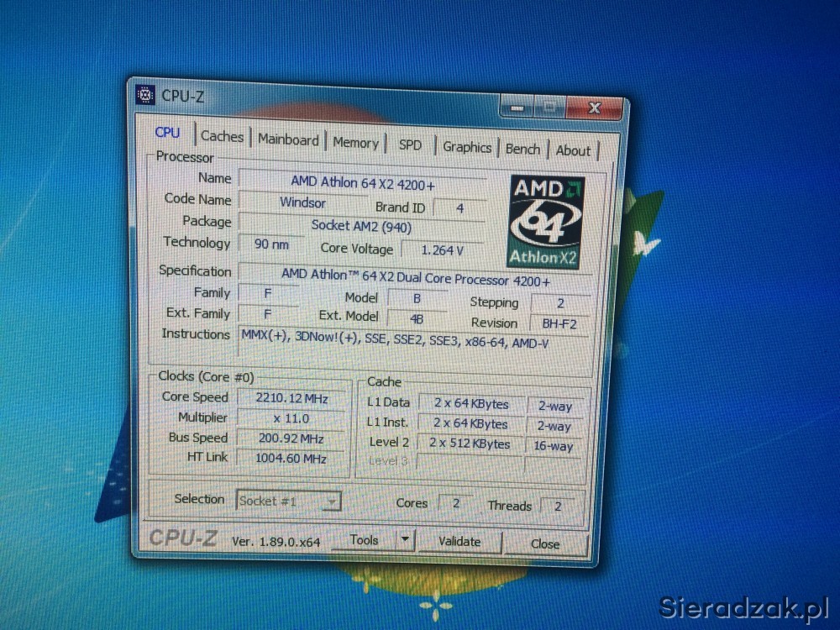
Task: Click the core voltage value '1.264 V'
Action: [443, 250]
